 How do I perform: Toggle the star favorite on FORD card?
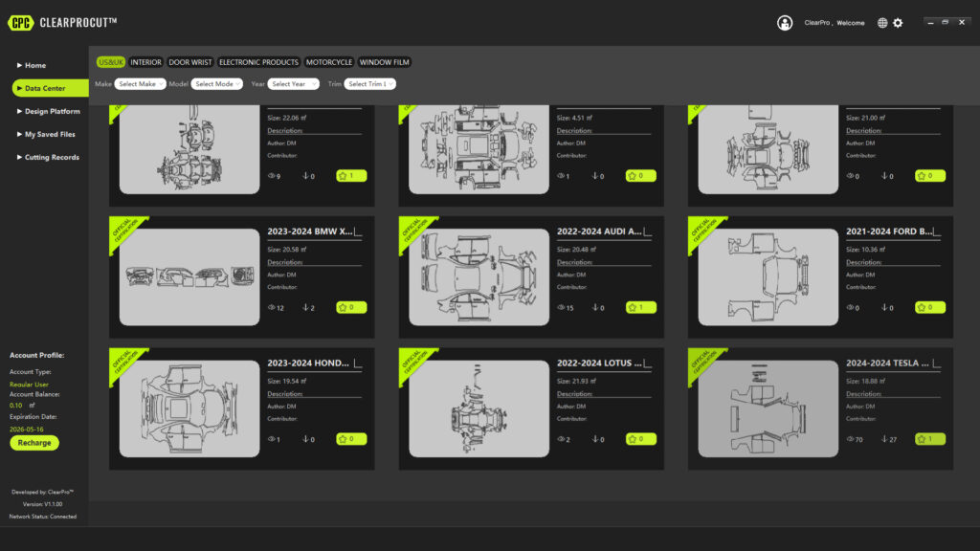point(930,307)
